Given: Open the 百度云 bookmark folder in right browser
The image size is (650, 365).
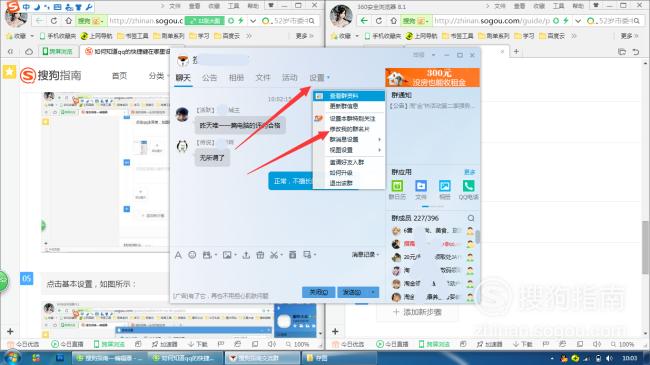Looking at the screenshot, I should click(x=551, y=36).
